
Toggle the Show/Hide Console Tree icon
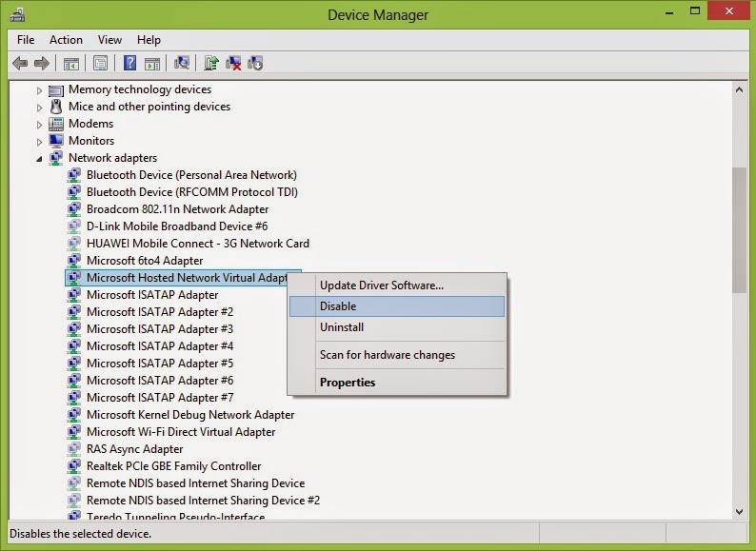coord(71,63)
